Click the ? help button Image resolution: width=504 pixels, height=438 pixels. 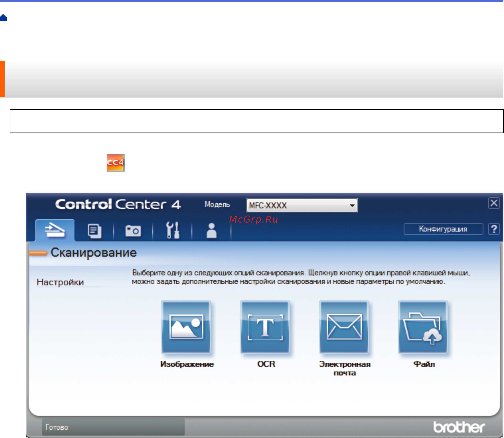(x=494, y=229)
